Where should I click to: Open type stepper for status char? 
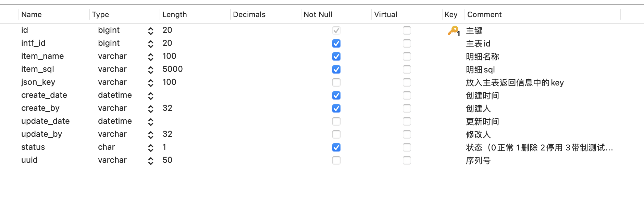151,148
